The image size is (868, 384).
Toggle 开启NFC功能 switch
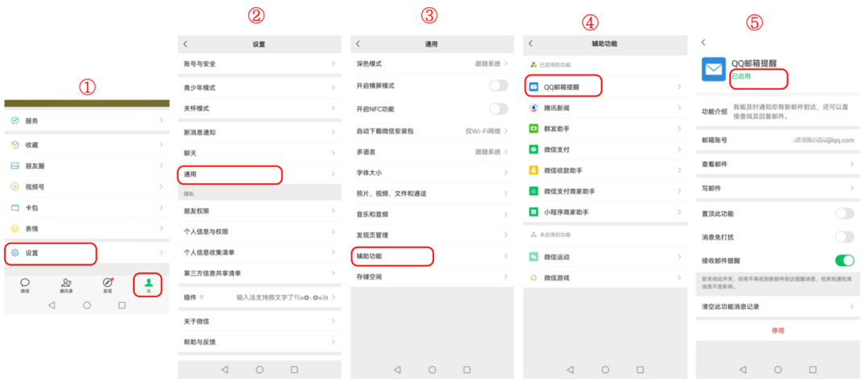pyautogui.click(x=498, y=108)
